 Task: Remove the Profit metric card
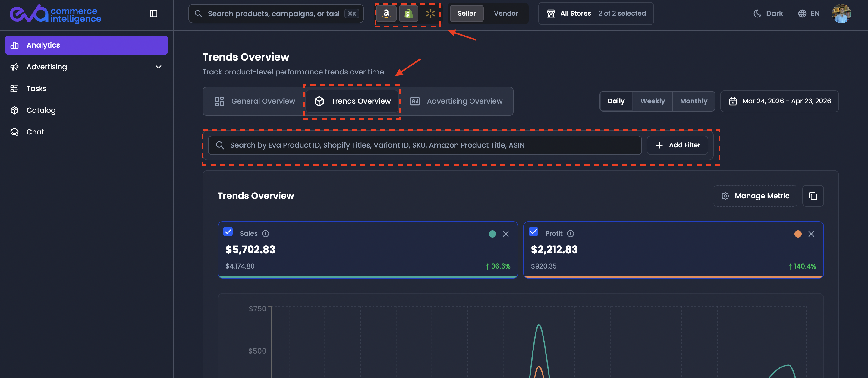(811, 234)
